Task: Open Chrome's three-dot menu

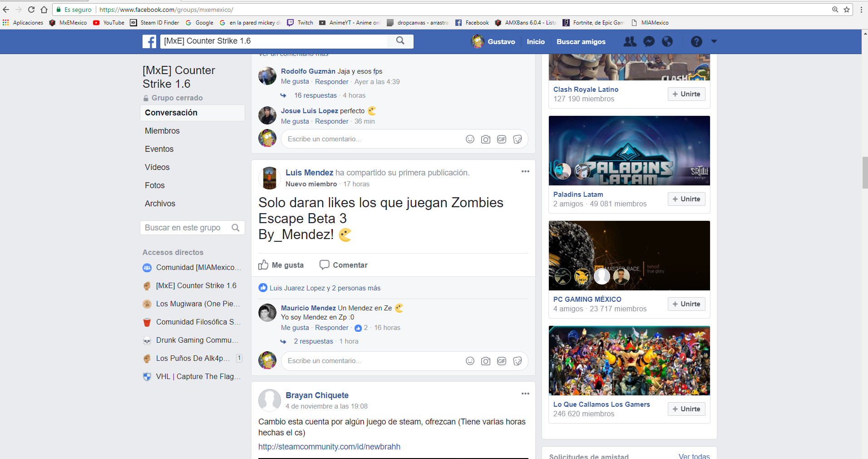Action: tap(861, 10)
